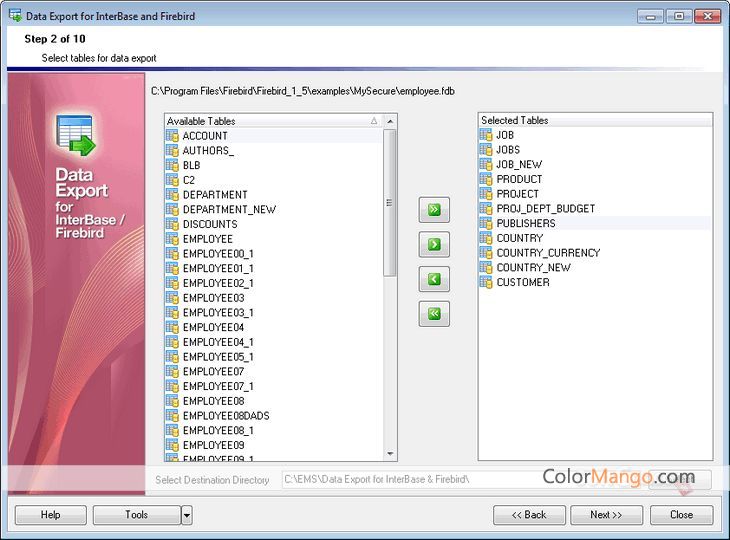Click the table icon beside ACCOUNT

point(172,136)
